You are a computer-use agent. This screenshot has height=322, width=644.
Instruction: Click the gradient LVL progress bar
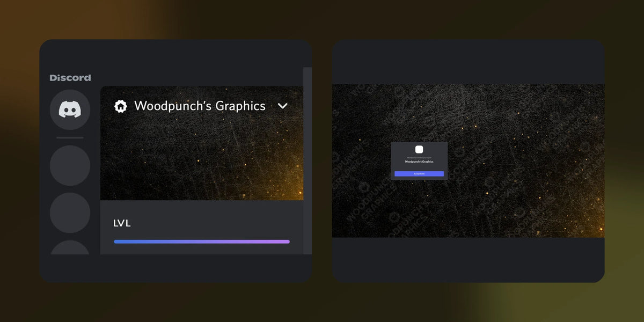(x=202, y=241)
